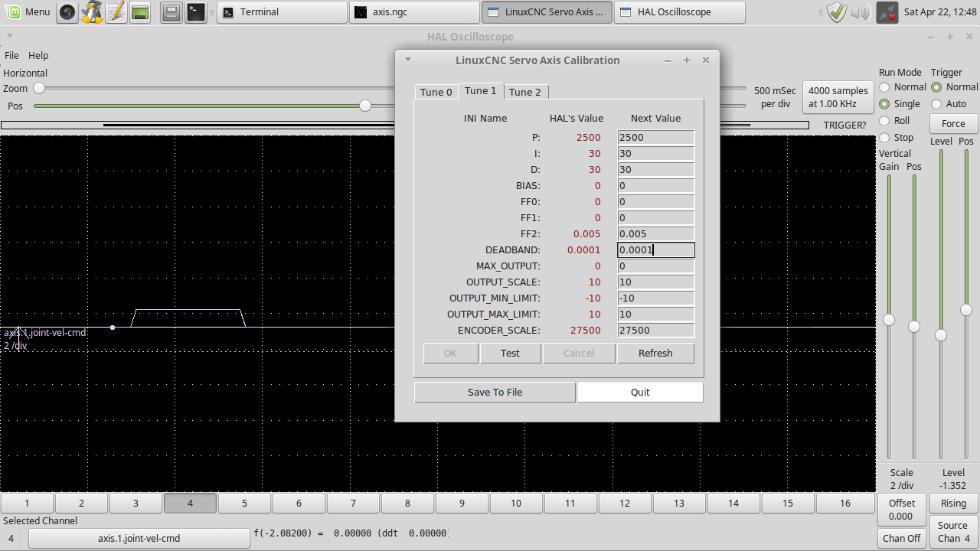Open the volume speaker tray icon
The image size is (980, 551).
click(860, 11)
